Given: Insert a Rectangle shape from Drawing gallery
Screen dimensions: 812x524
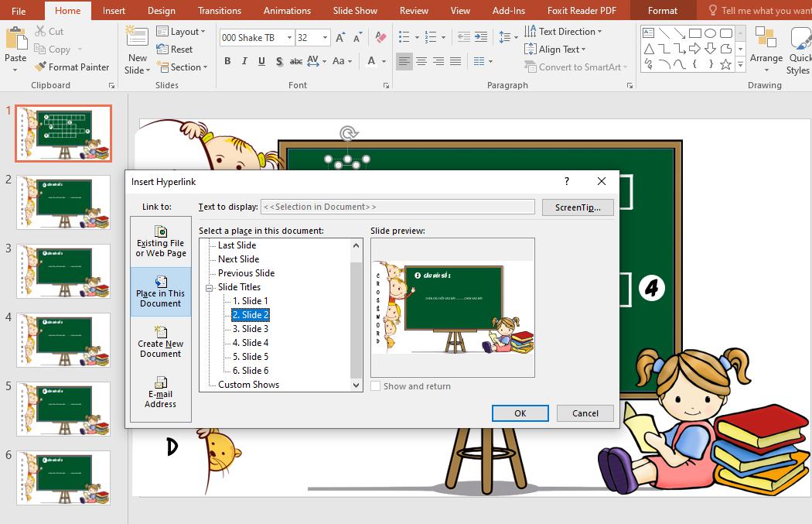Looking at the screenshot, I should click(694, 33).
